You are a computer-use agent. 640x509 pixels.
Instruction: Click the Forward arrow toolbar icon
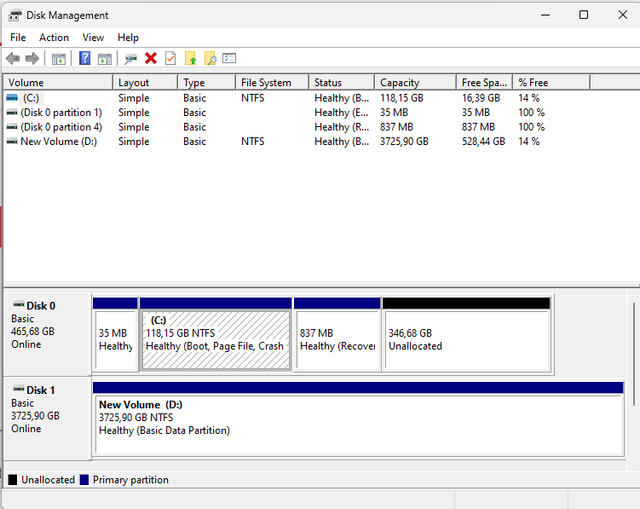(x=32, y=58)
